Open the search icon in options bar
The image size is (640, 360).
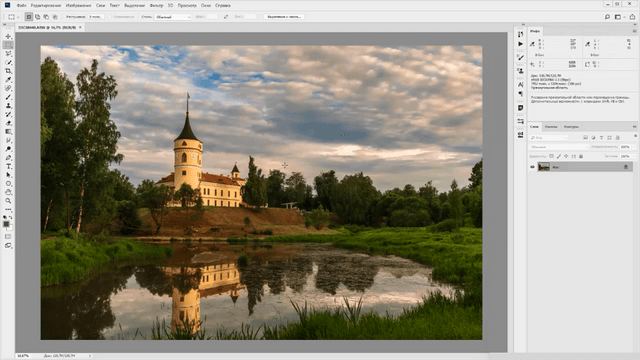(607, 17)
